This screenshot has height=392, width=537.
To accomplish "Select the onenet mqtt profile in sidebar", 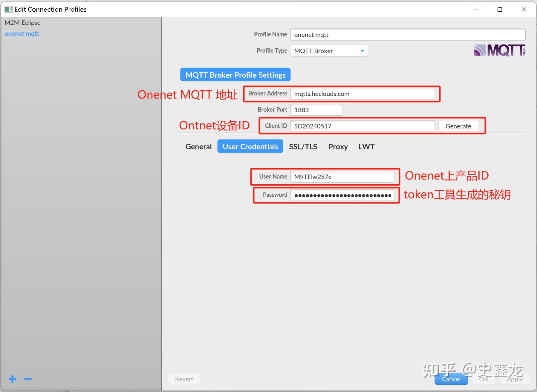I will point(22,33).
